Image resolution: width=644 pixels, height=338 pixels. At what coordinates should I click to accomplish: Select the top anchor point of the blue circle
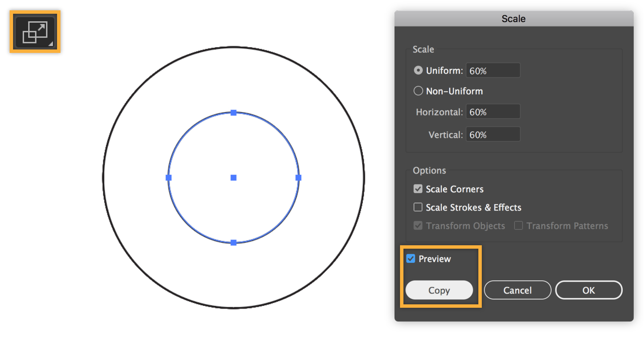tap(234, 113)
